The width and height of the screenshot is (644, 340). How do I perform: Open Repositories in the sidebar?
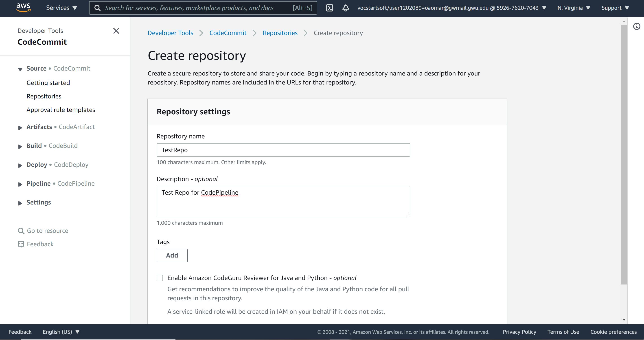44,96
